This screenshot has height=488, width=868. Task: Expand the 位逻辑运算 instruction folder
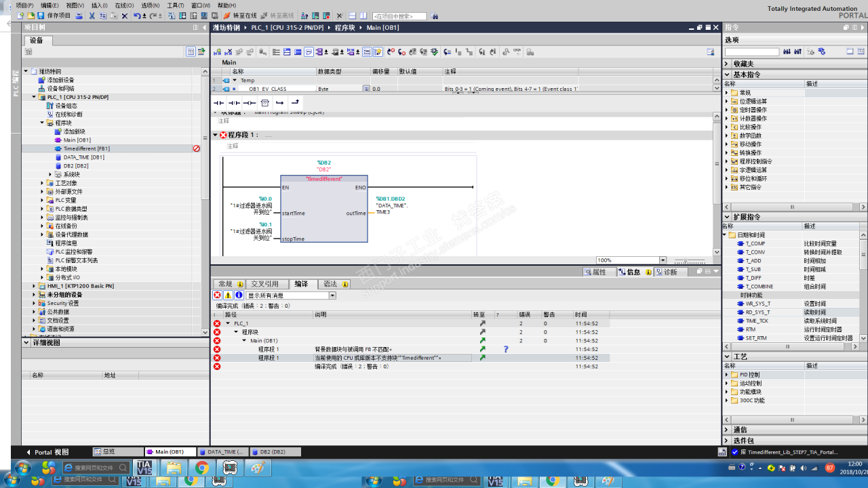[726, 101]
